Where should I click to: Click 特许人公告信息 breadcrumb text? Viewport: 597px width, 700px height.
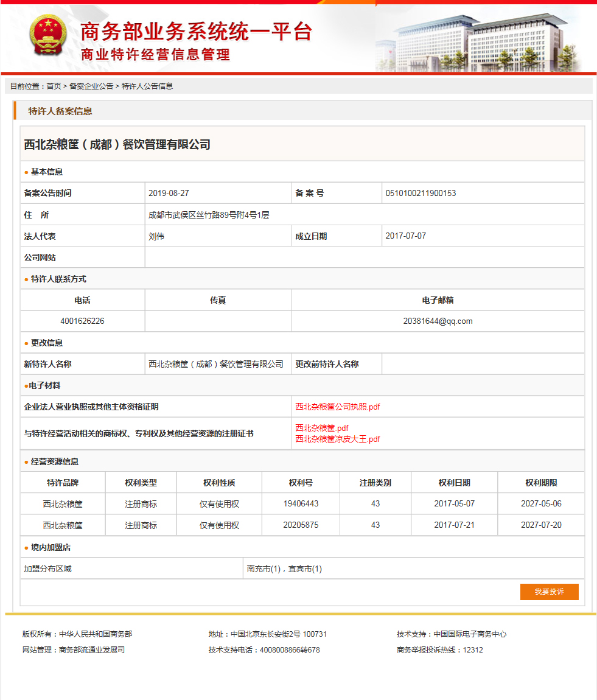click(x=147, y=86)
